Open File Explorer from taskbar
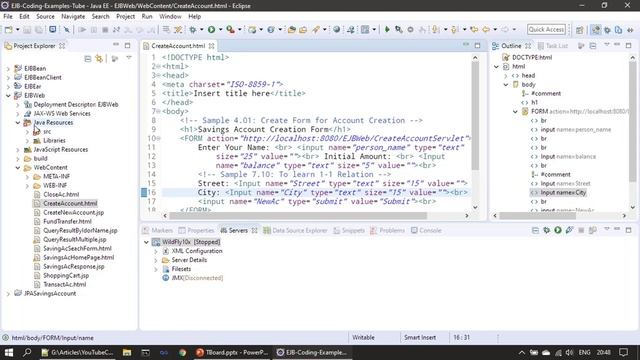640x360 pixels. click(127, 352)
